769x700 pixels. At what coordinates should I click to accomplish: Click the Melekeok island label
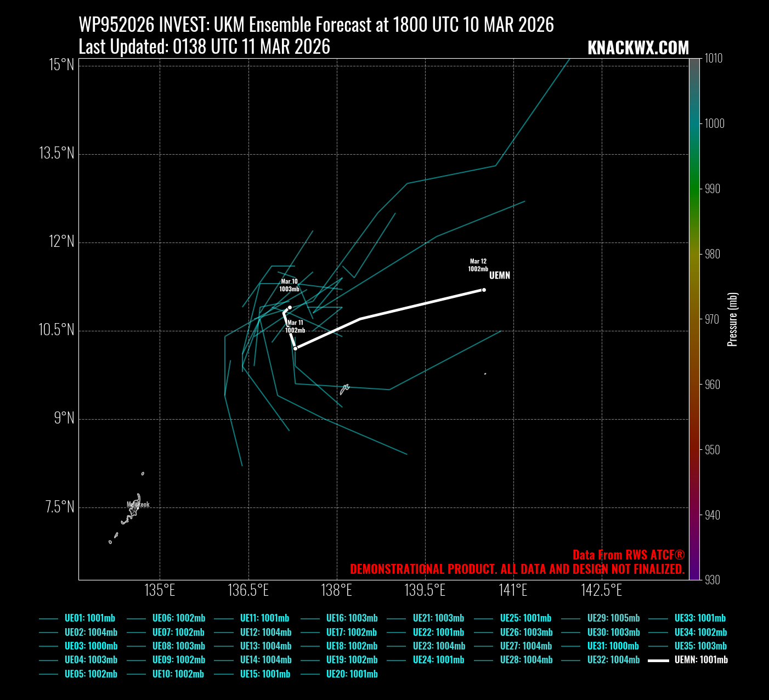pos(138,505)
